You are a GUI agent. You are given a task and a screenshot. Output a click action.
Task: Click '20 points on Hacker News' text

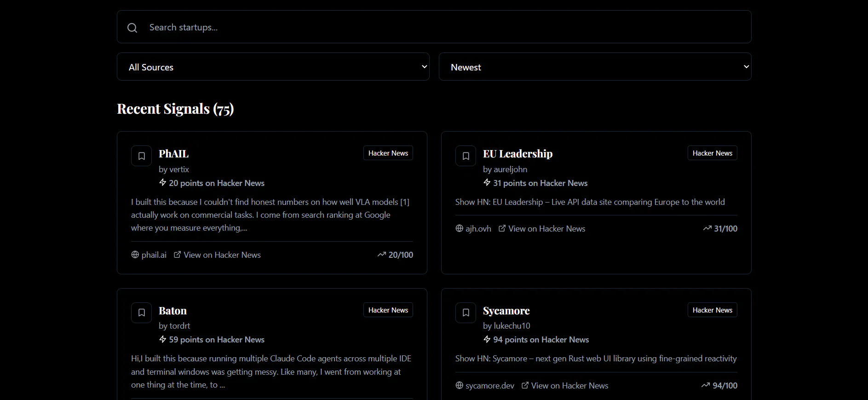[217, 183]
